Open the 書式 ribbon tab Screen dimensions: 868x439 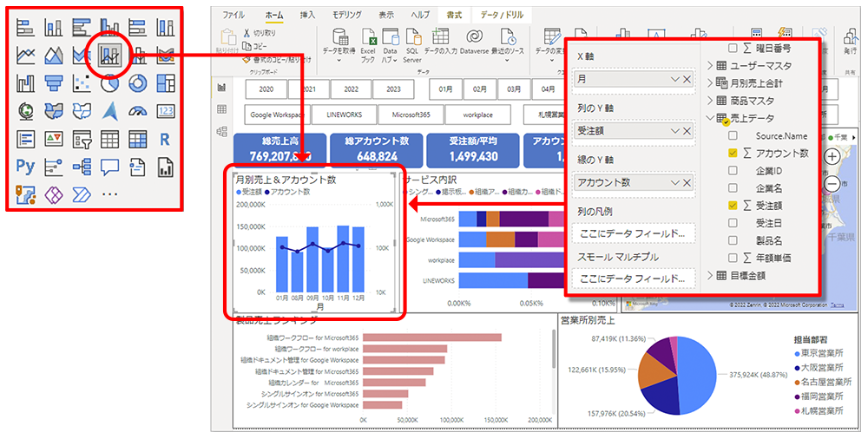[455, 15]
